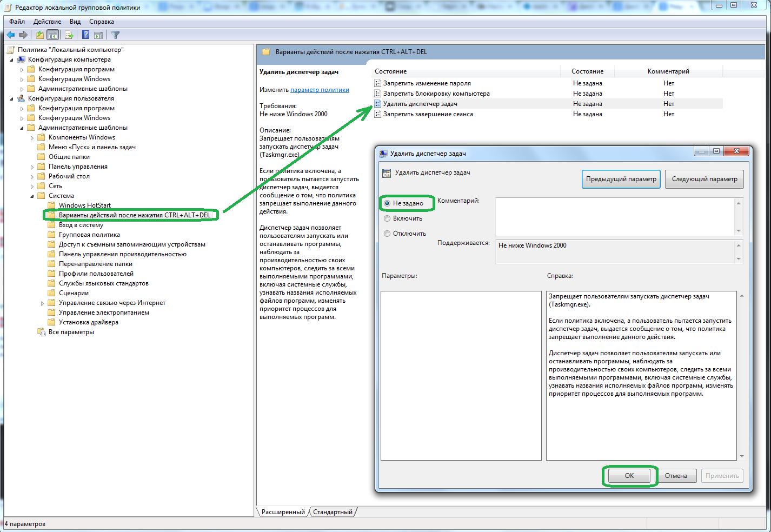This screenshot has height=532, width=771.
Task: Click policy icon for 'Запретить изменение пароля'
Action: [x=378, y=83]
